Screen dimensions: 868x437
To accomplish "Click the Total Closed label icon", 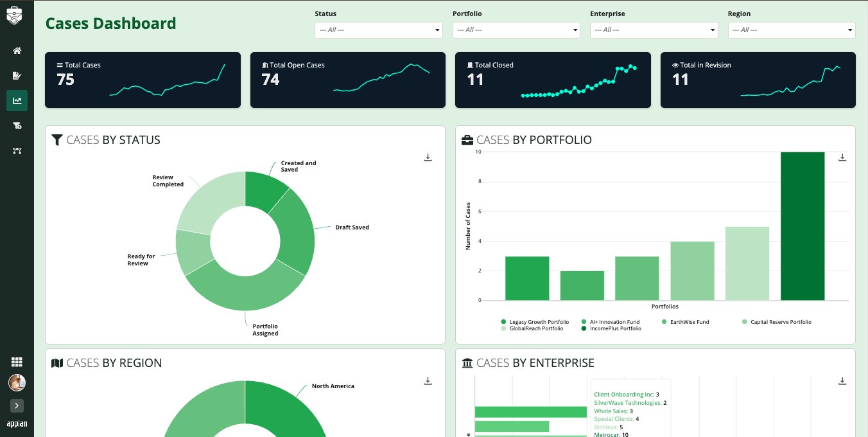I will point(470,65).
